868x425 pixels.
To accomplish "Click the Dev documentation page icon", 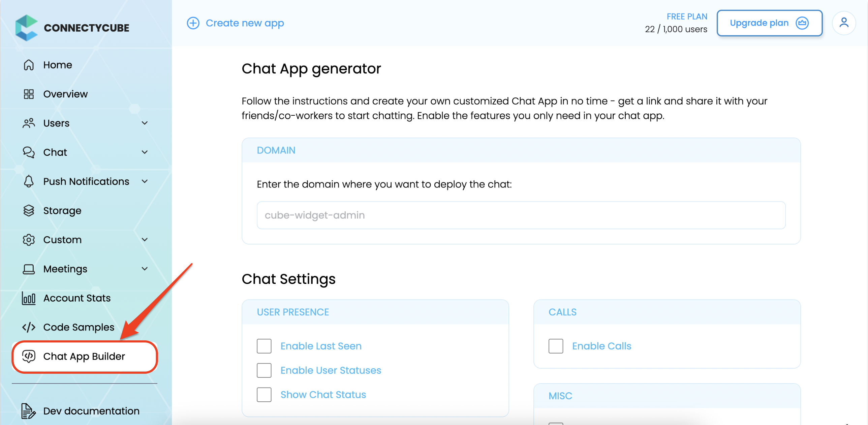I will [29, 411].
